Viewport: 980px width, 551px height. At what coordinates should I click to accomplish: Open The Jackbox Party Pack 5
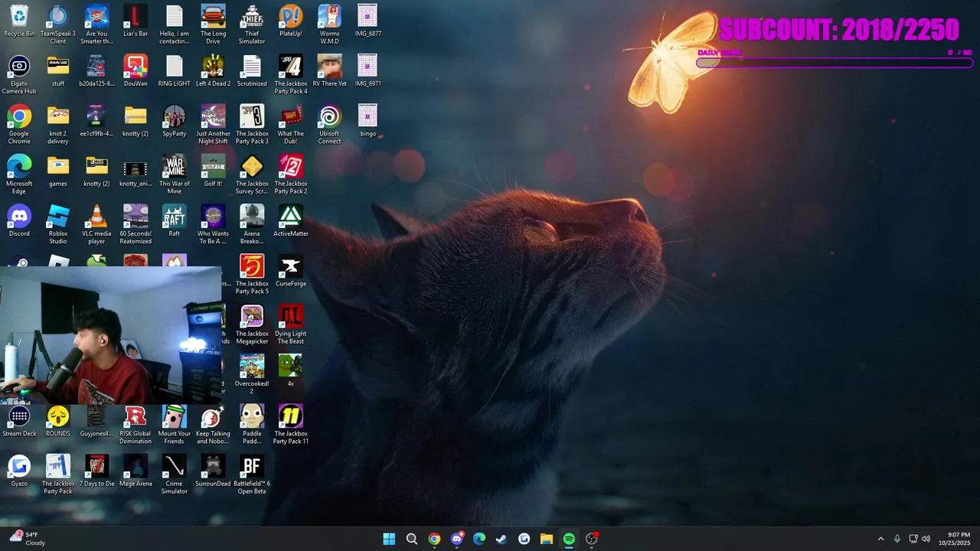[252, 274]
